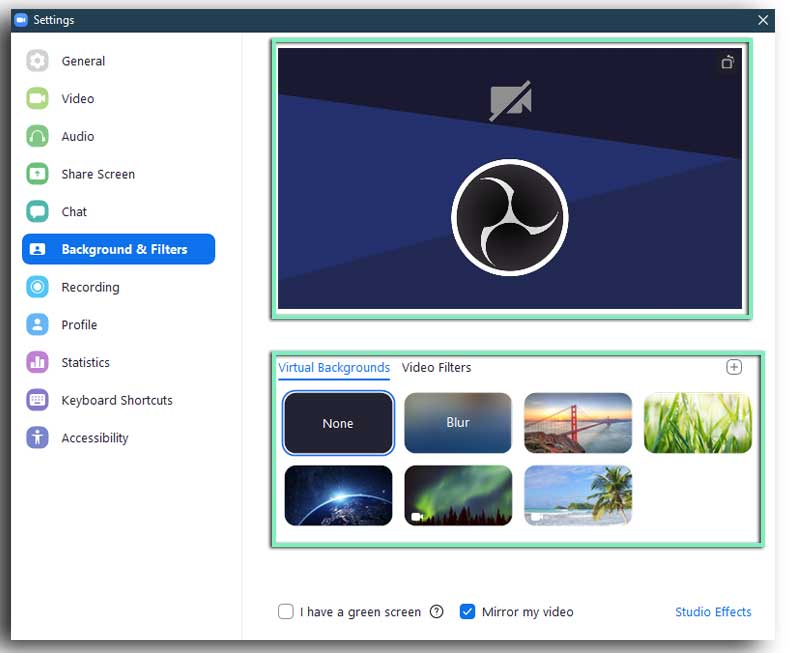Open General settings via gear icon
This screenshot has width=790, height=653.
point(37,61)
